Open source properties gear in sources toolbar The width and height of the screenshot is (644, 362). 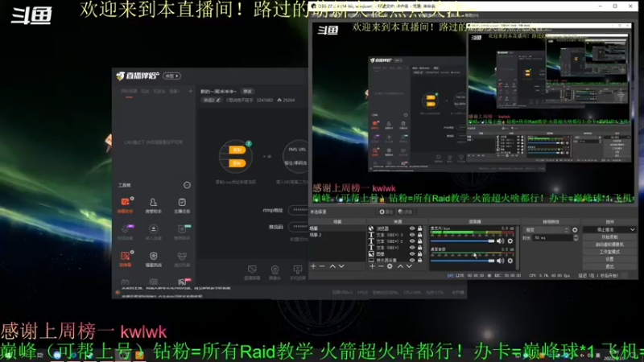point(390,266)
